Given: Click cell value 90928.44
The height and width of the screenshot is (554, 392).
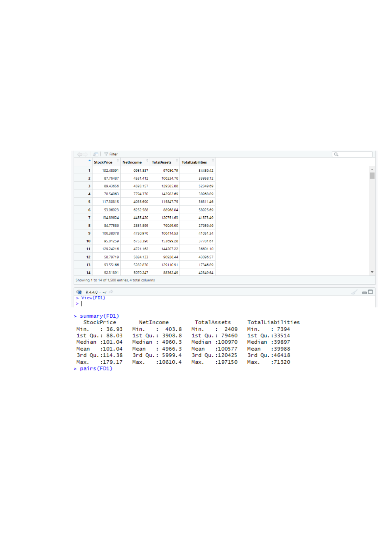Looking at the screenshot, I should 171,257.
